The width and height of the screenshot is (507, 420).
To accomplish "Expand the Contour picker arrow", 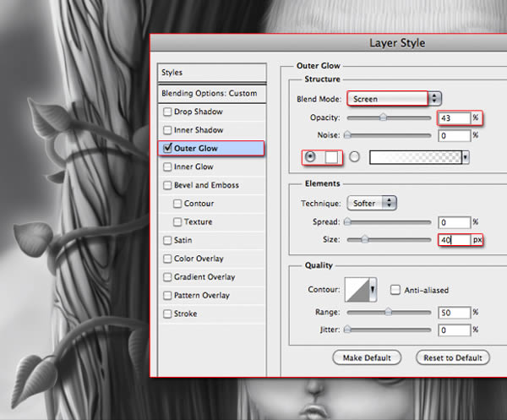I will pyautogui.click(x=373, y=289).
